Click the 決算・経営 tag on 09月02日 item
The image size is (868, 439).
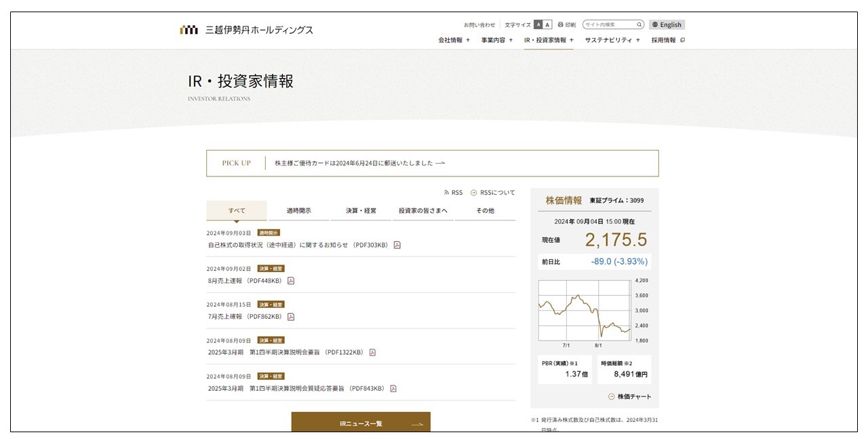click(x=271, y=269)
